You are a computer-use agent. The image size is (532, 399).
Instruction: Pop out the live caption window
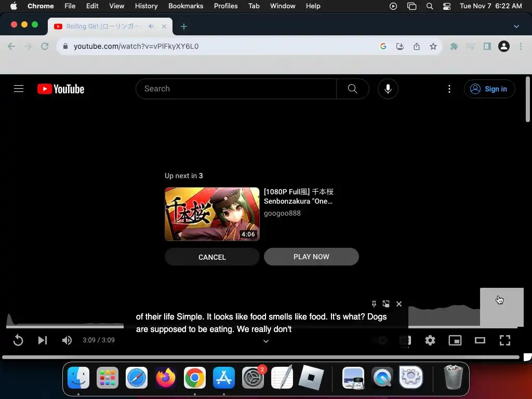coord(386,303)
